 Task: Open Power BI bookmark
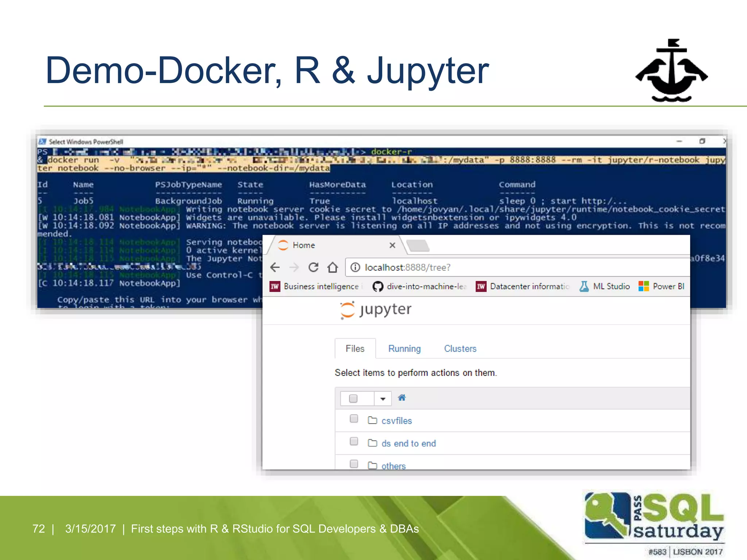point(662,287)
